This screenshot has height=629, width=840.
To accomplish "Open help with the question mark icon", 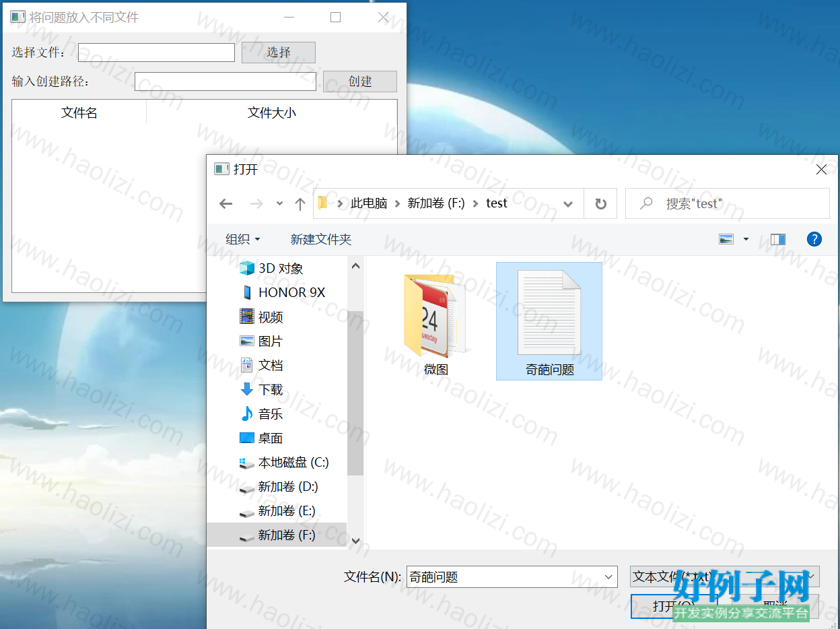I will coord(814,239).
